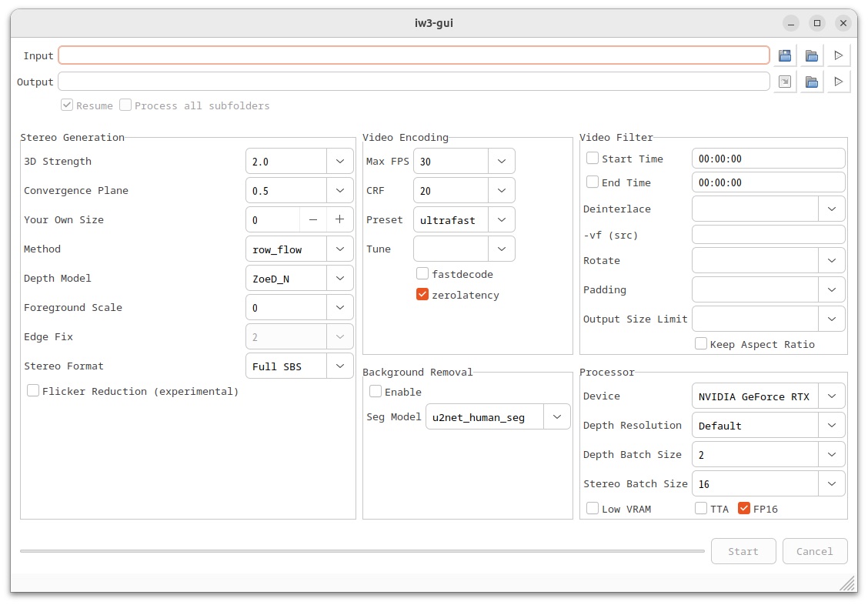868x605 pixels.
Task: Open the Rotate dropdown
Action: (x=832, y=260)
